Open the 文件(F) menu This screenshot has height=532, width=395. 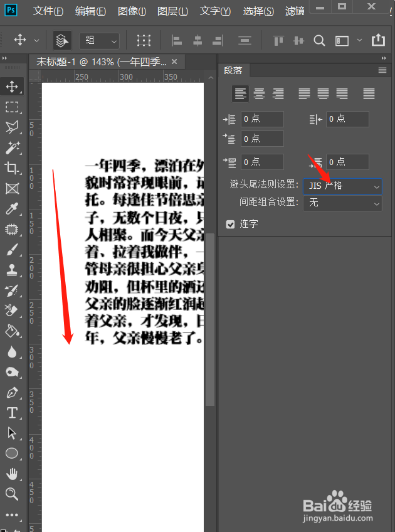(x=48, y=11)
